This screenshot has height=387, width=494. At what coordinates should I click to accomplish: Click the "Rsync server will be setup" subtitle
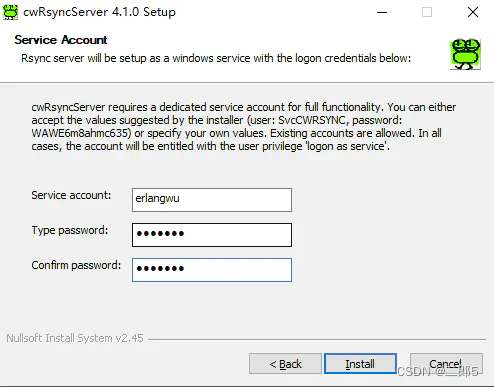(216, 58)
